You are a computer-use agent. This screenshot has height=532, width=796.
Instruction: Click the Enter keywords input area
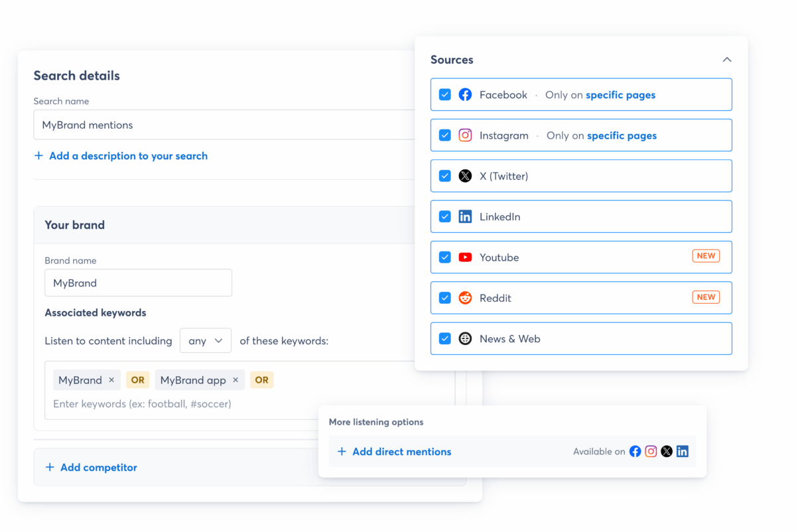142,403
